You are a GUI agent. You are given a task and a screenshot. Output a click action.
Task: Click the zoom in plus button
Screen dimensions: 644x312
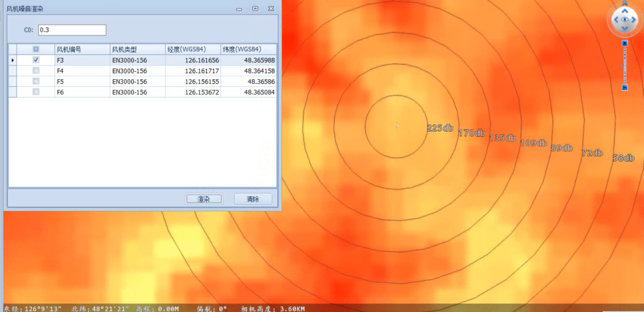point(625,43)
